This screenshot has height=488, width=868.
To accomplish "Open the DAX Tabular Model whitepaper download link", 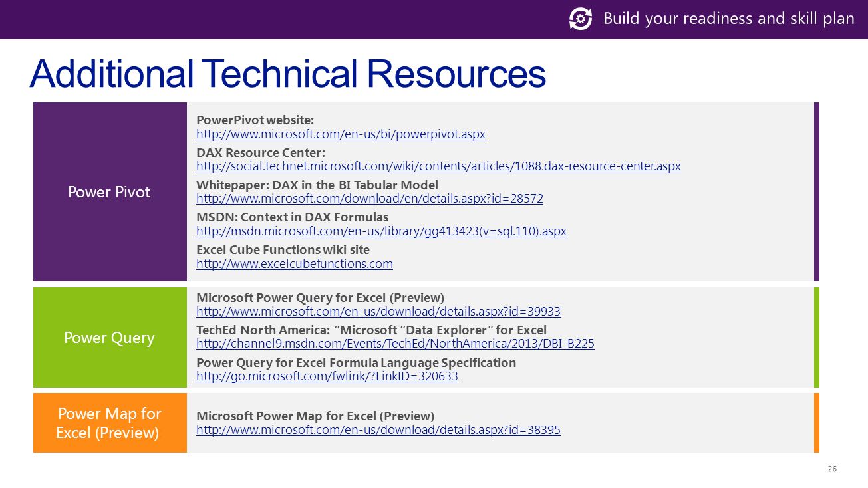I will 370,199.
